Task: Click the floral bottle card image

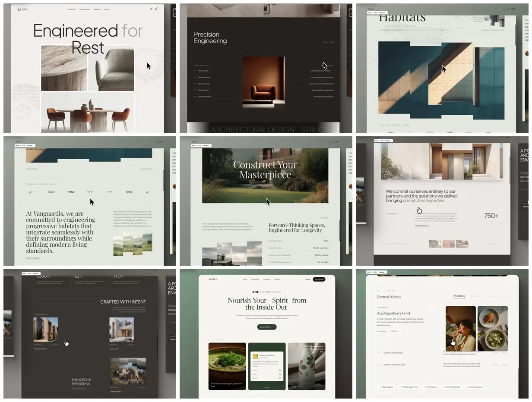Action: tap(307, 366)
